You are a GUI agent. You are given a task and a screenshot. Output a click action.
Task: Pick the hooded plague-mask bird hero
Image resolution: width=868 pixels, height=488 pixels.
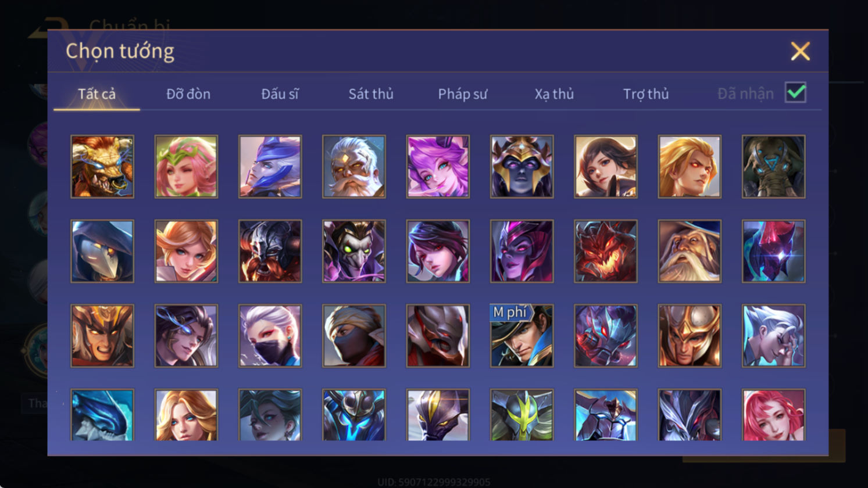tap(102, 251)
